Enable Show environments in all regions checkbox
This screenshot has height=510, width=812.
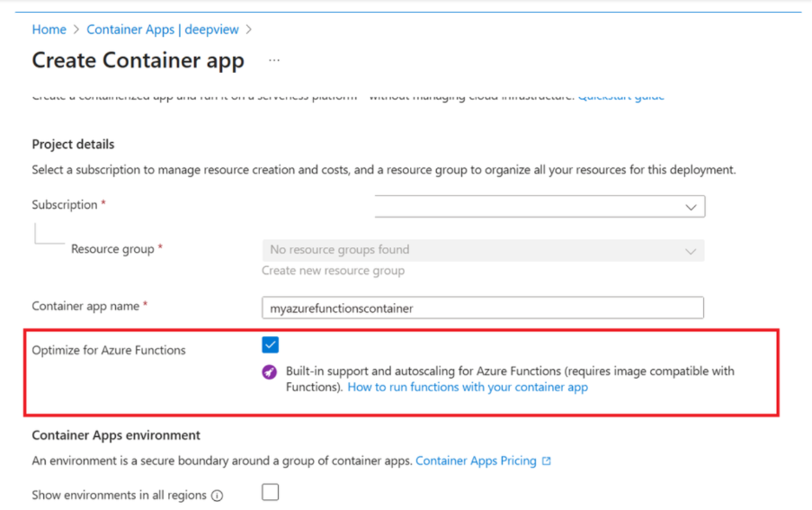[270, 492]
